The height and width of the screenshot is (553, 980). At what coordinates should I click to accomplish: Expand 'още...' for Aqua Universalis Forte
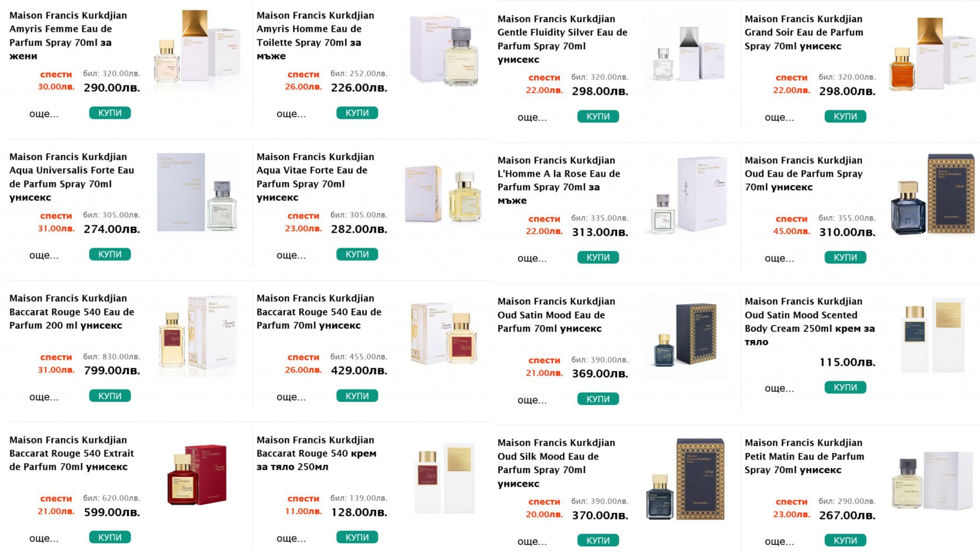44,255
